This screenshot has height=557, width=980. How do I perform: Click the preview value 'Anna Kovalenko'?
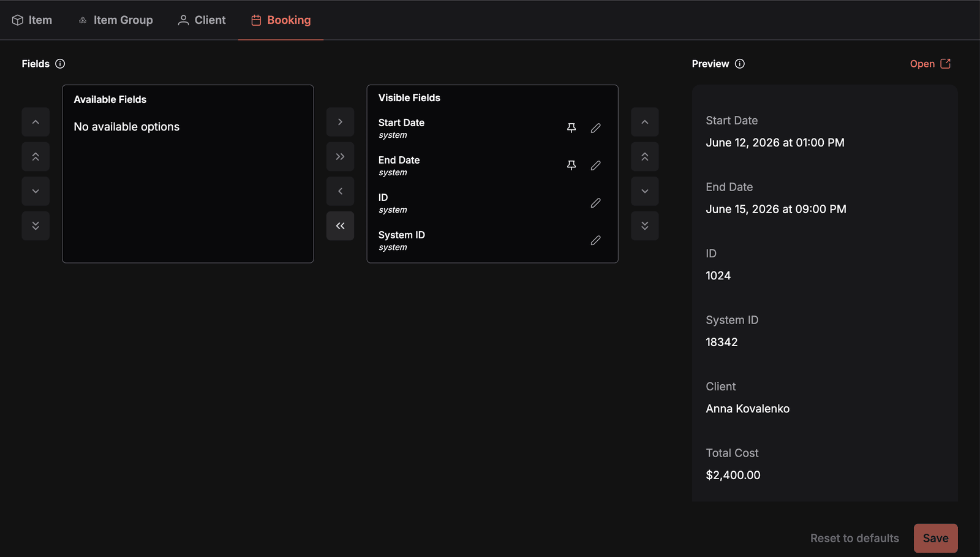(747, 409)
